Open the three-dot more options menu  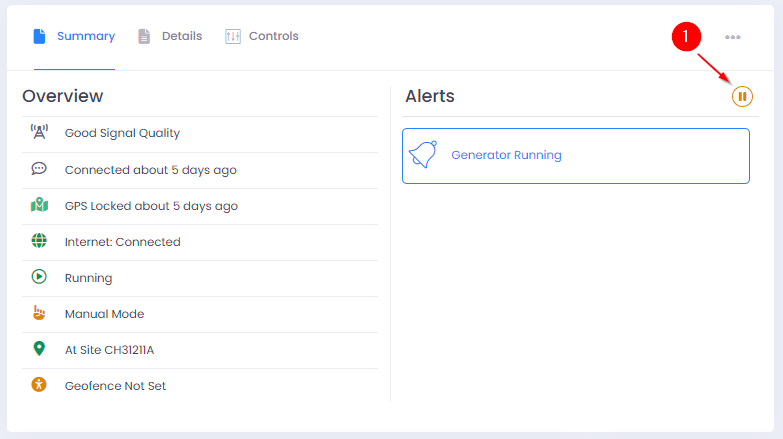(x=733, y=37)
